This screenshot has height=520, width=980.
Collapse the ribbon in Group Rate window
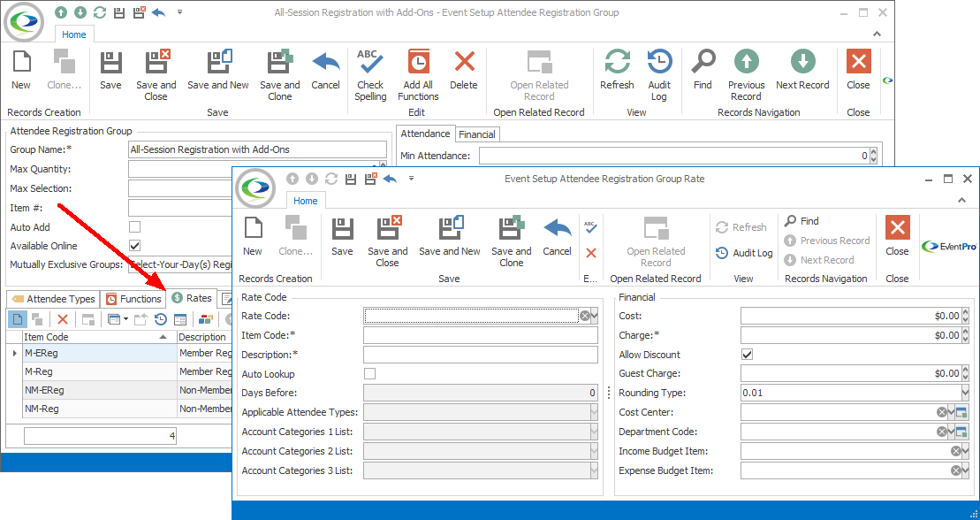click(x=961, y=200)
